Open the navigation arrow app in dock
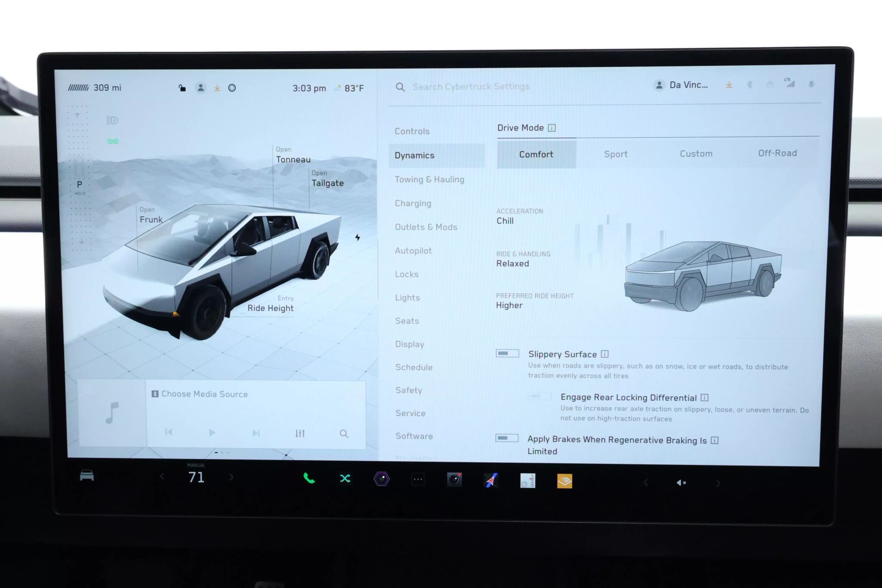882x588 pixels. [491, 480]
